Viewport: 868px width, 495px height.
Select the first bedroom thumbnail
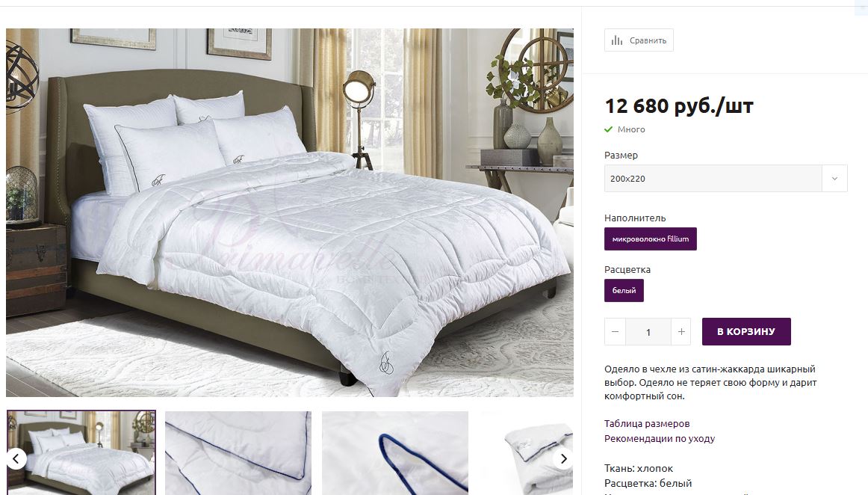81,453
